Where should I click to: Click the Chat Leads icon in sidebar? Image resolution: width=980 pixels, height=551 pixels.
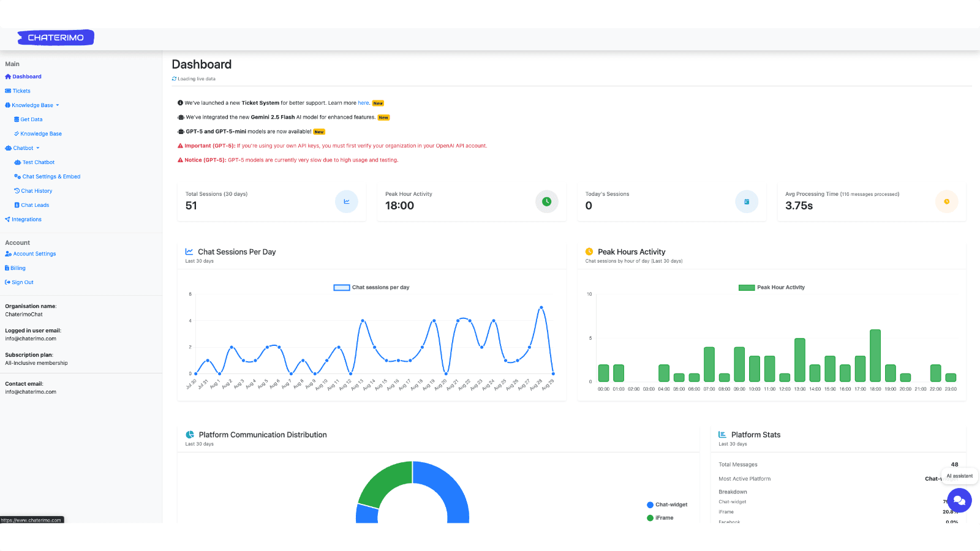pos(17,204)
